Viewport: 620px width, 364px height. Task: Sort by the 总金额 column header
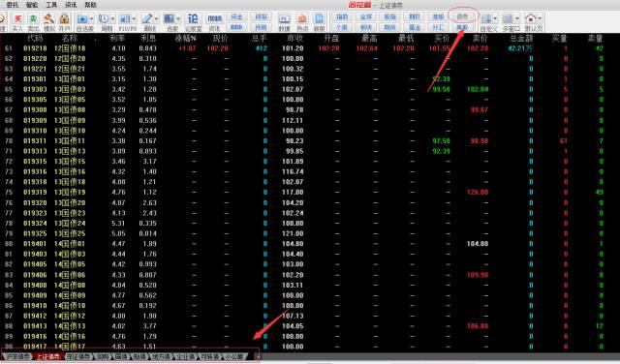tap(521, 39)
